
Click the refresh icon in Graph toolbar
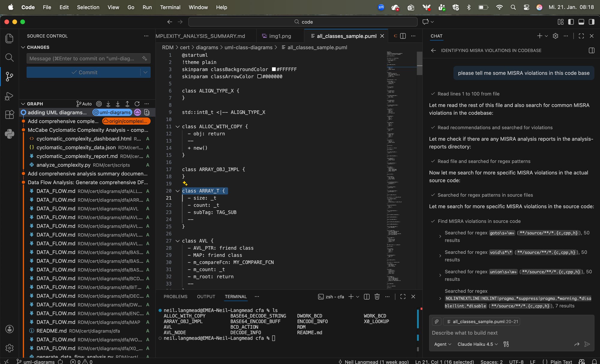[137, 104]
